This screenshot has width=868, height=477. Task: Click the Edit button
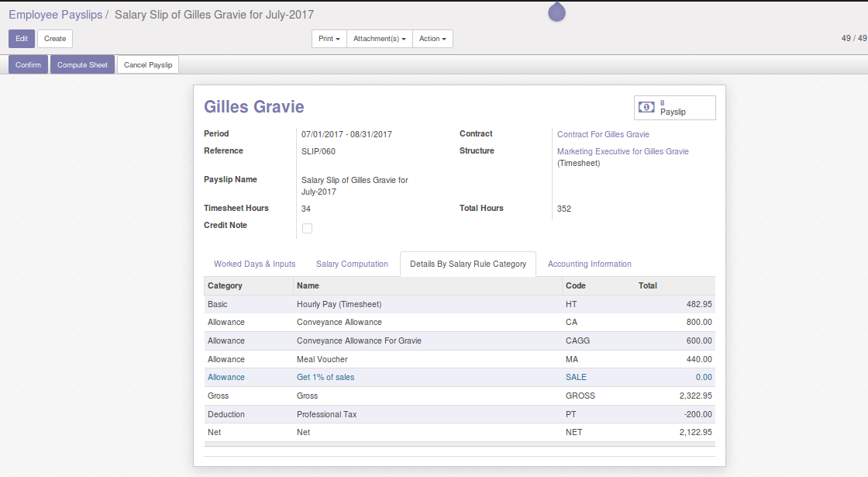(22, 39)
